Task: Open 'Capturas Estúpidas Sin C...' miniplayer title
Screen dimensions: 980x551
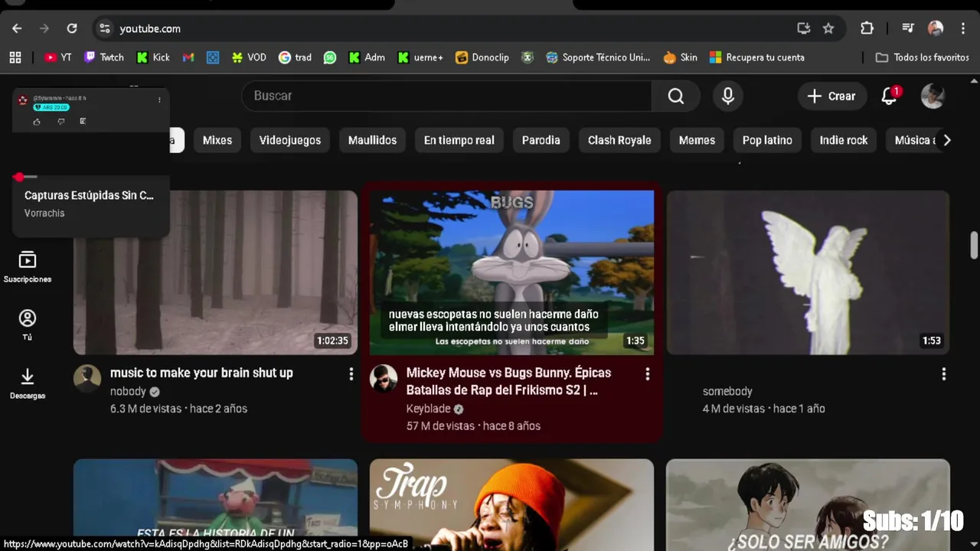Action: 89,195
